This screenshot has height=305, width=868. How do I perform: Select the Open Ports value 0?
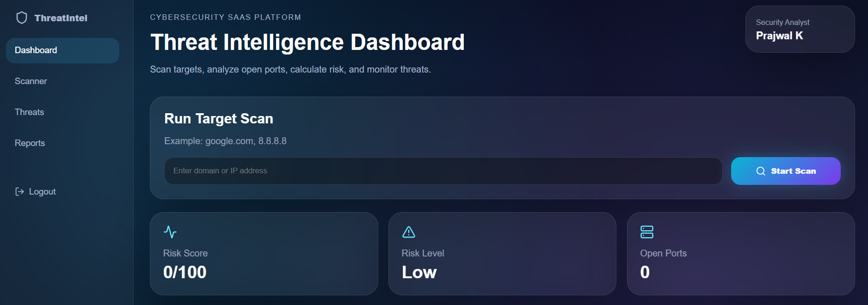645,272
